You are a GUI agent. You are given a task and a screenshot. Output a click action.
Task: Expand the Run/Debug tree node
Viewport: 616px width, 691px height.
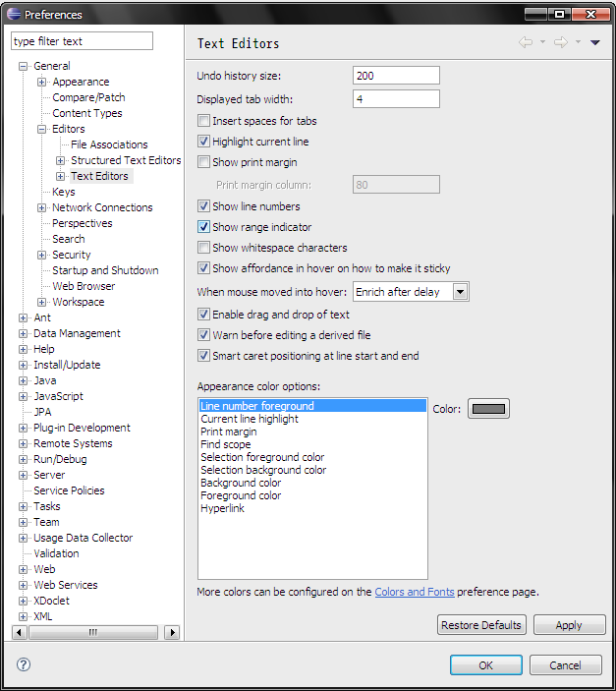[23, 460]
